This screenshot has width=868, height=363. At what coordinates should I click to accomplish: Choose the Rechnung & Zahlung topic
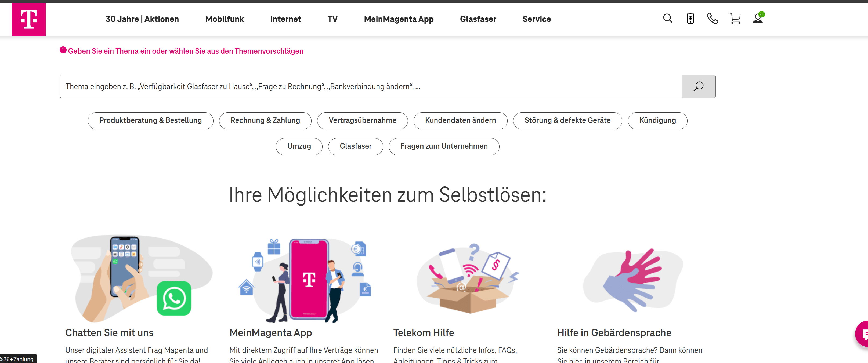coord(265,120)
